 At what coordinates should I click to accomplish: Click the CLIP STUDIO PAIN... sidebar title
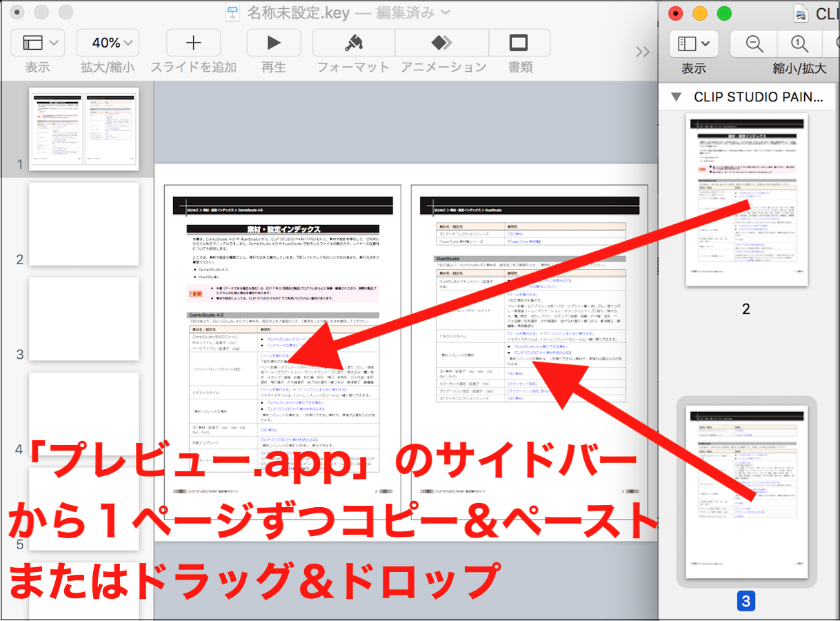tap(759, 97)
